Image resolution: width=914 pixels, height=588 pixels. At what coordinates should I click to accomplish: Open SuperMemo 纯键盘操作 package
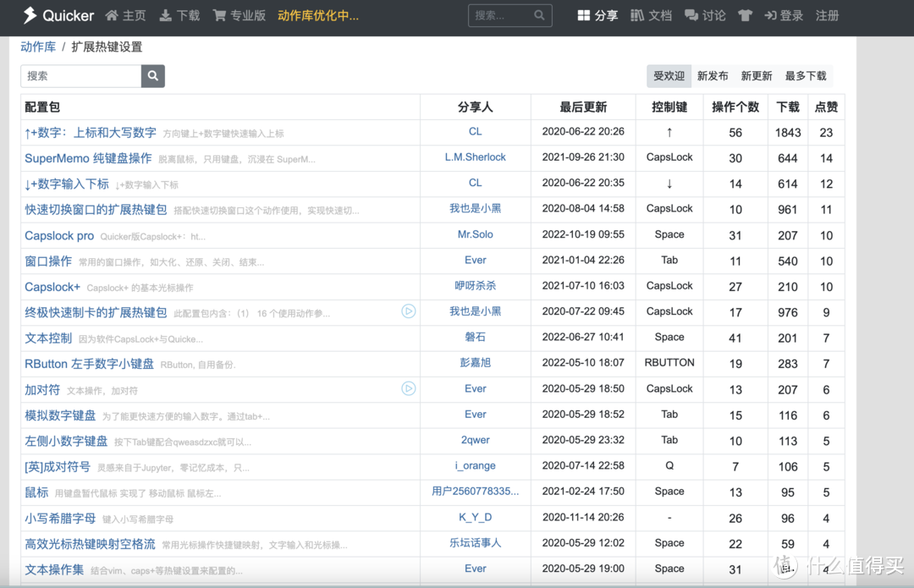(88, 158)
